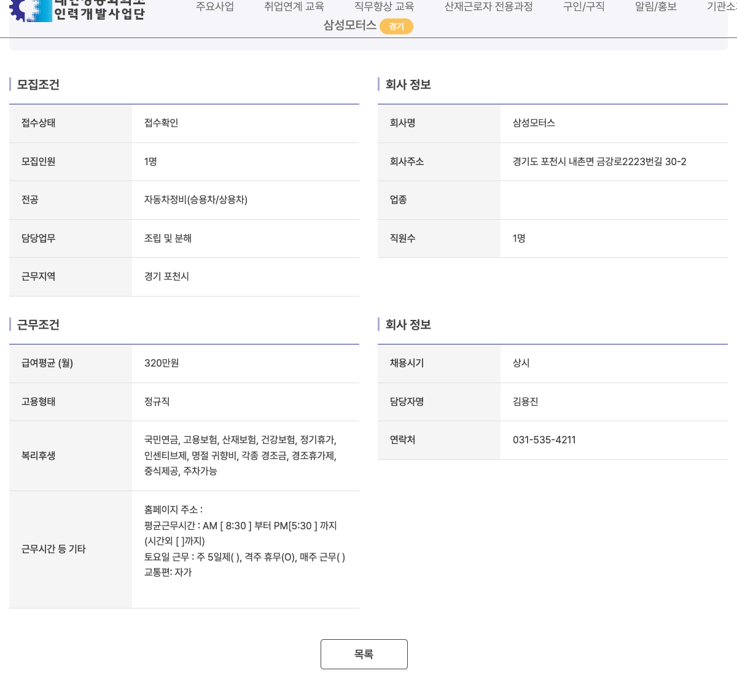Click the 삼성모터스 title heading

pyautogui.click(x=350, y=25)
